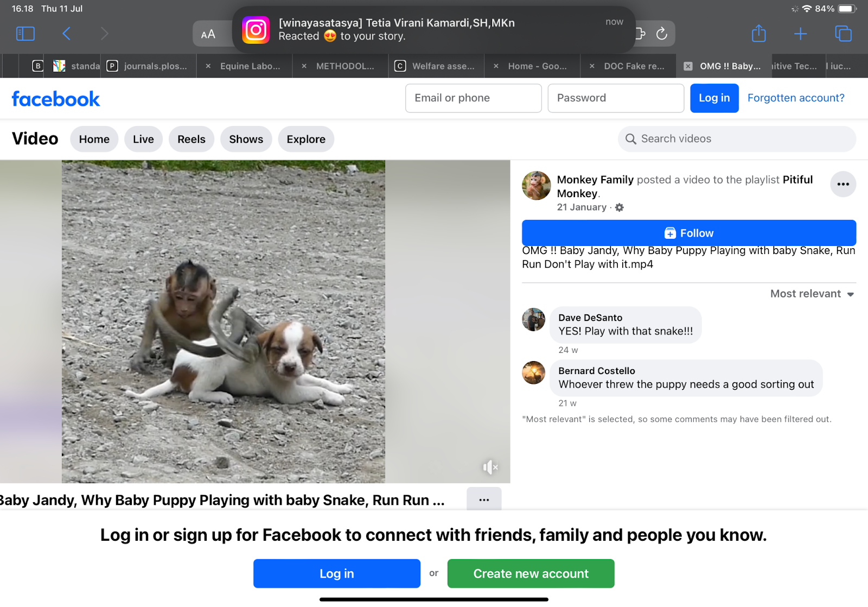Follow the Monkey Family page
This screenshot has width=868, height=607.
(x=688, y=233)
